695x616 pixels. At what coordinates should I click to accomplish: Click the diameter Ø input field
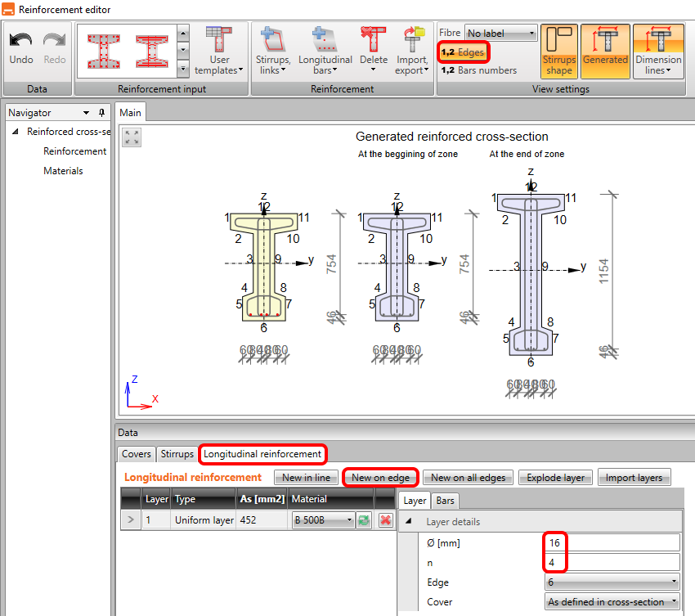coord(612,542)
